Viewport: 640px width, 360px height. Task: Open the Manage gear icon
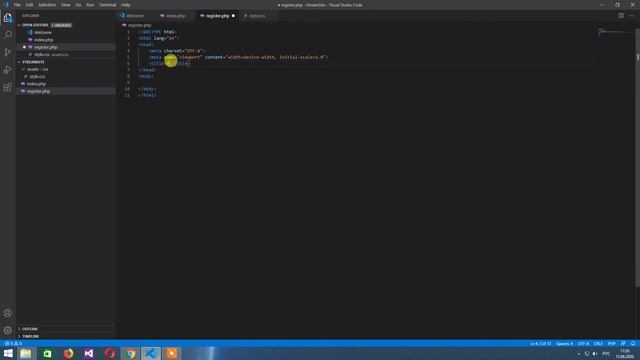[x=8, y=330]
